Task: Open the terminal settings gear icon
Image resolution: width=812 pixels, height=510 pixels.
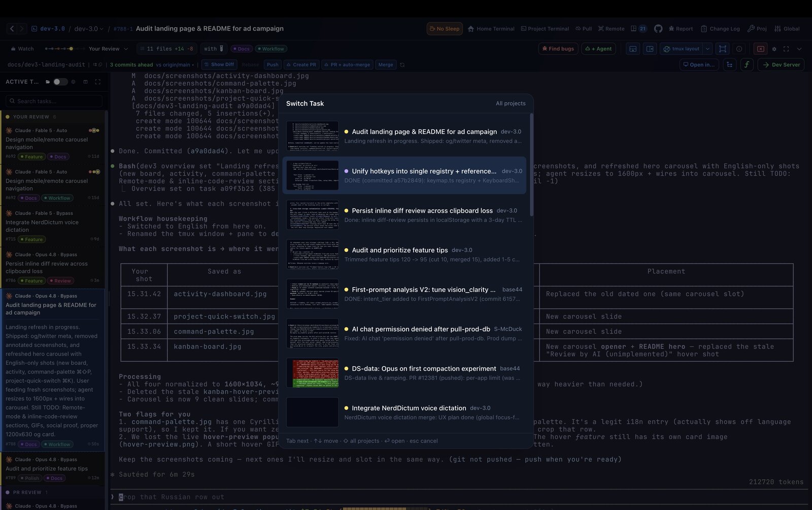Action: (x=774, y=49)
